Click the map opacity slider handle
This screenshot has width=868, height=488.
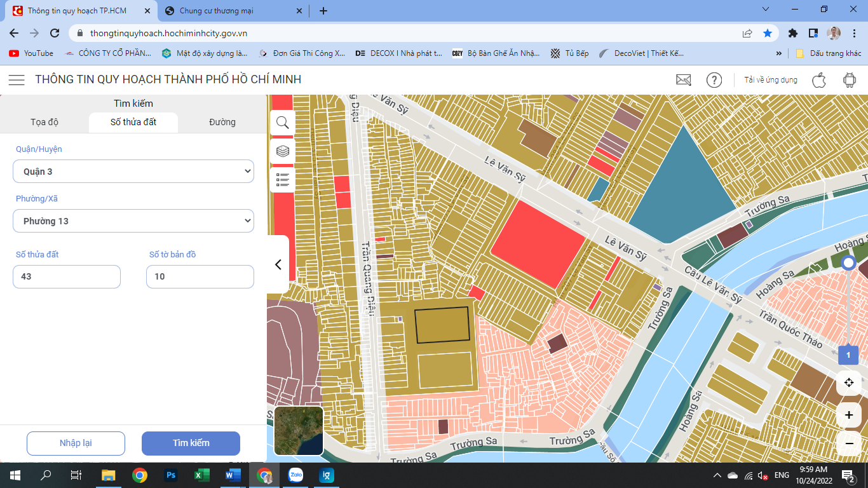click(848, 263)
